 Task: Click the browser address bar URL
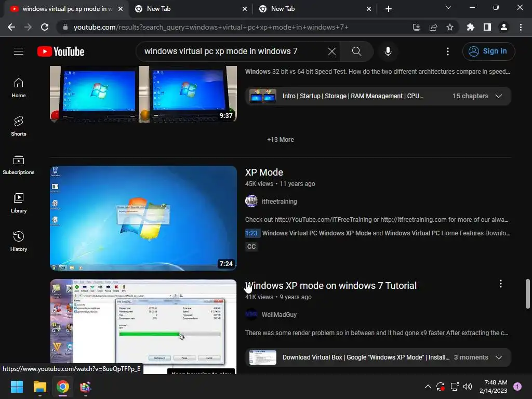pos(211,27)
